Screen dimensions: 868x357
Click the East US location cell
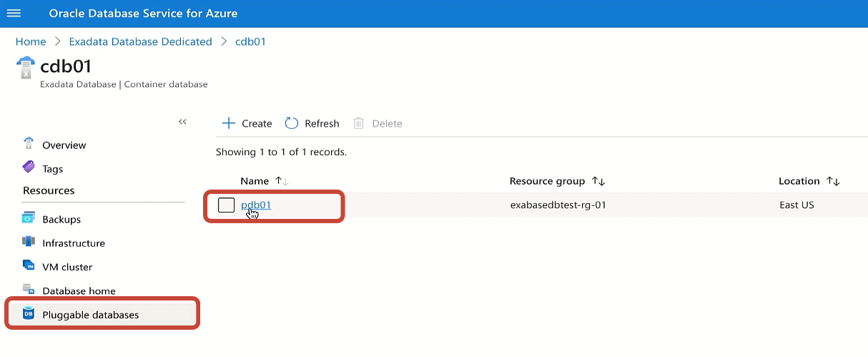click(x=797, y=205)
